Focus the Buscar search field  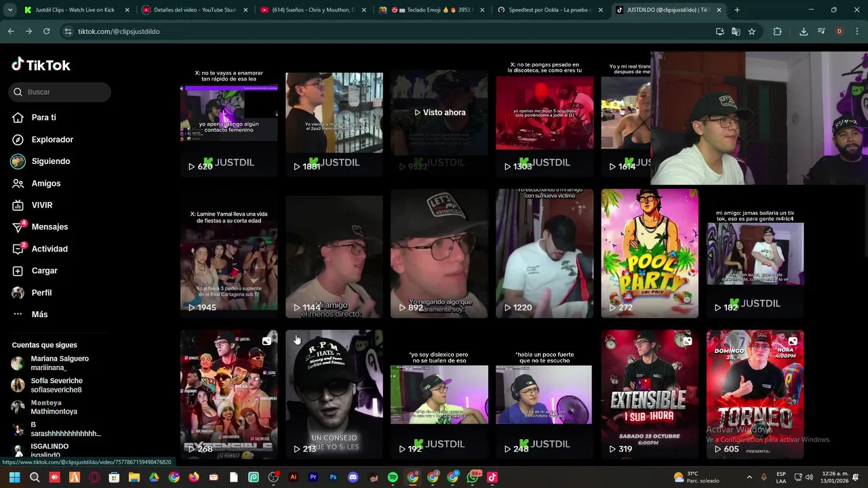click(60, 91)
